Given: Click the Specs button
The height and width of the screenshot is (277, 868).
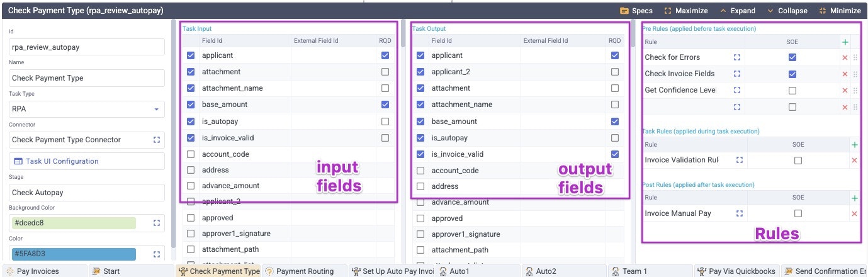Looking at the screenshot, I should (x=636, y=11).
